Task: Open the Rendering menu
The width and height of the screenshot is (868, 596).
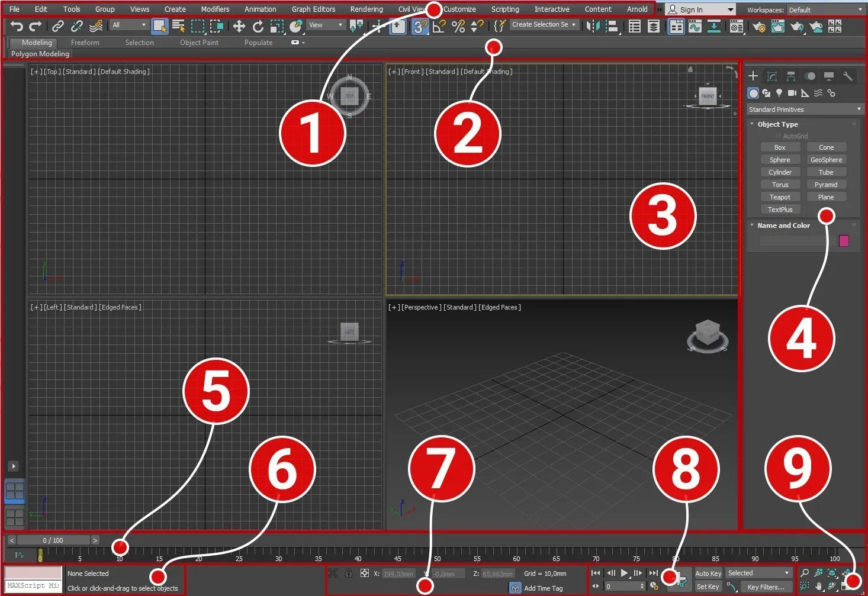Action: [x=366, y=9]
